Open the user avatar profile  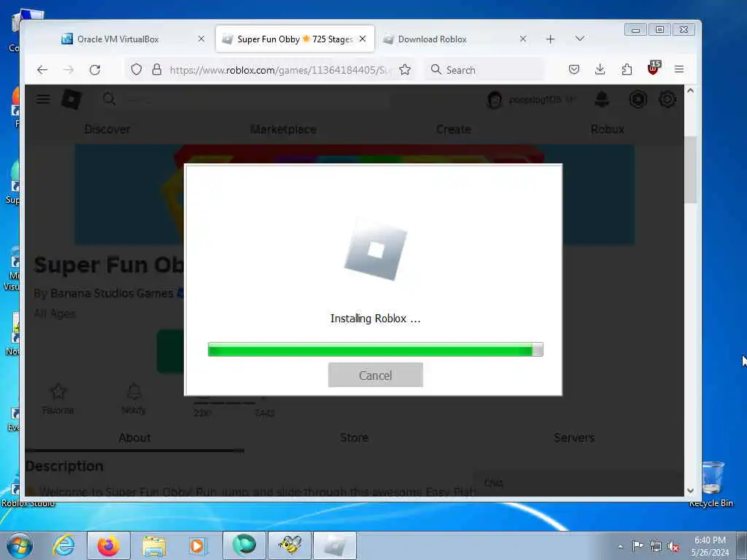click(495, 100)
